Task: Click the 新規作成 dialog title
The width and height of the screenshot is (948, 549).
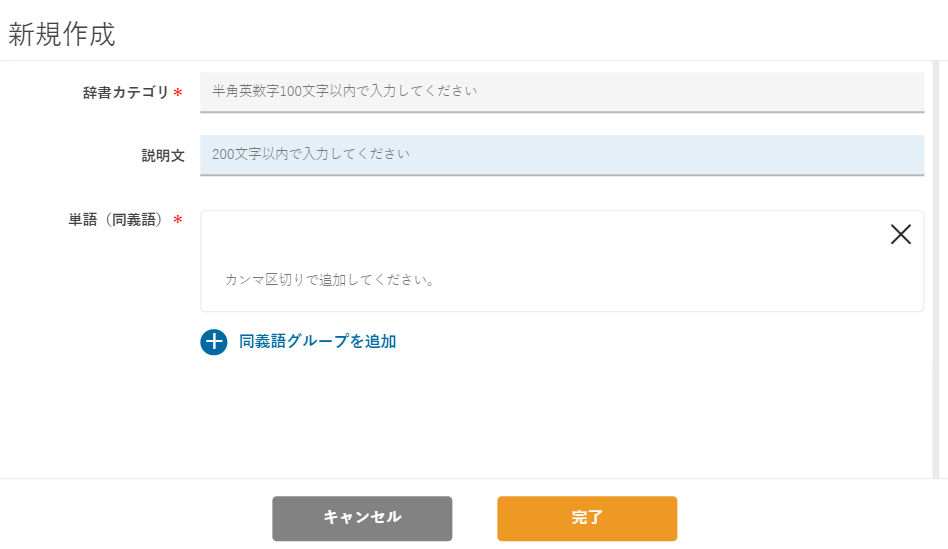Action: click(x=62, y=34)
